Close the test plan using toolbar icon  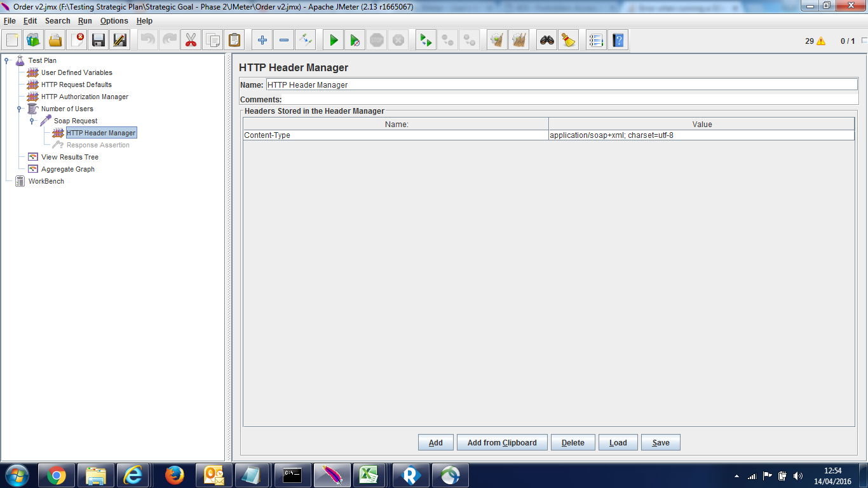pyautogui.click(x=77, y=41)
